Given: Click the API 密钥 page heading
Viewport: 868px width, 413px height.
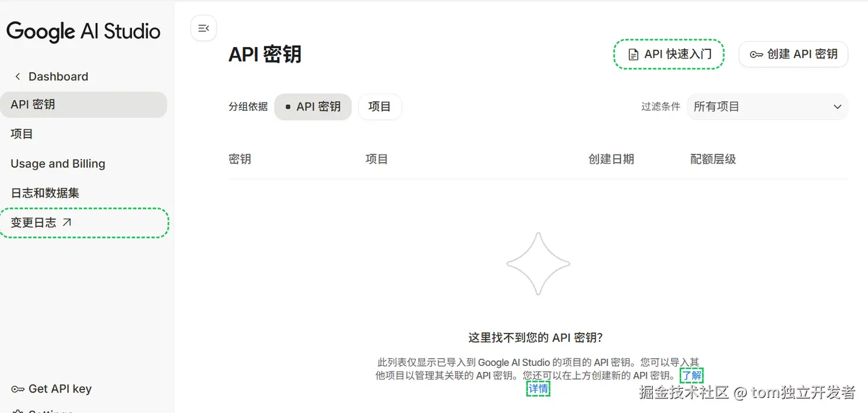Looking at the screenshot, I should click(265, 54).
